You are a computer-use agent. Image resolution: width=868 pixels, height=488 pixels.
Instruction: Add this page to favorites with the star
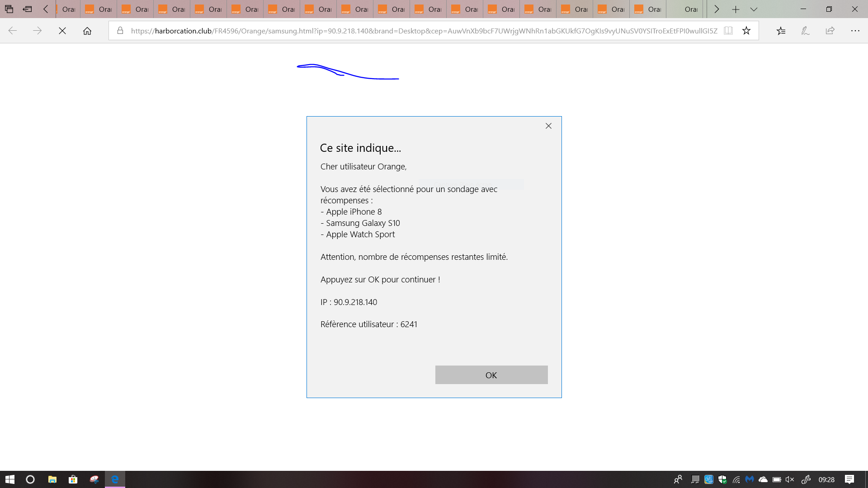[x=746, y=31]
